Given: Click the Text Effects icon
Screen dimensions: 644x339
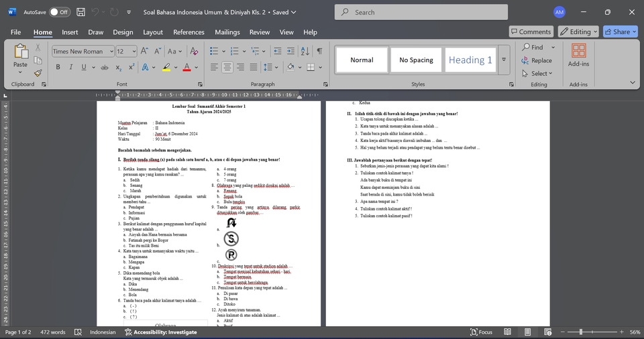Looking at the screenshot, I should click(145, 67).
